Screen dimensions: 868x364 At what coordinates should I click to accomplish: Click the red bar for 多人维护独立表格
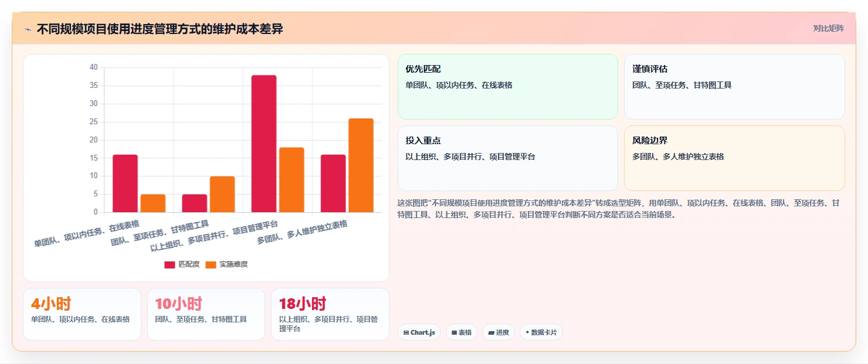click(333, 183)
